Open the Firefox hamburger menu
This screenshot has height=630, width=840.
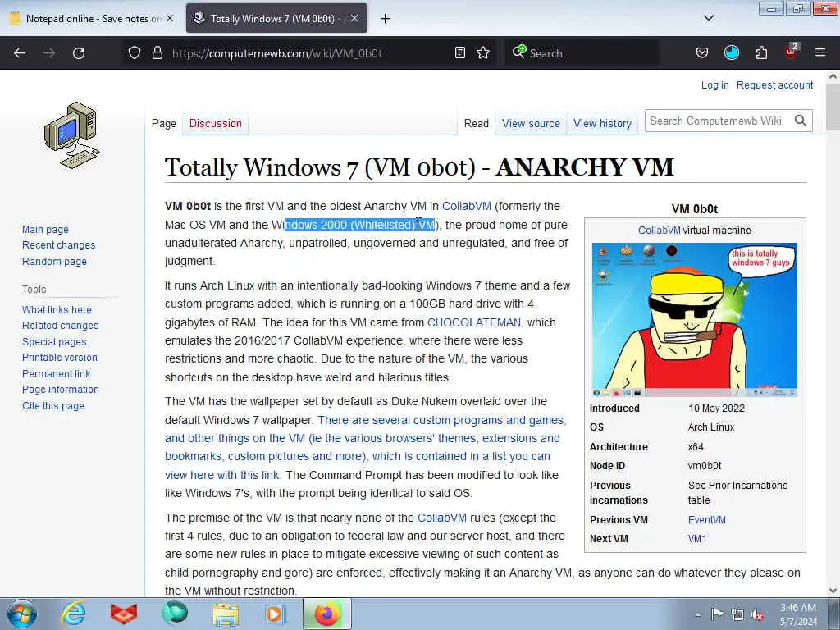click(820, 52)
